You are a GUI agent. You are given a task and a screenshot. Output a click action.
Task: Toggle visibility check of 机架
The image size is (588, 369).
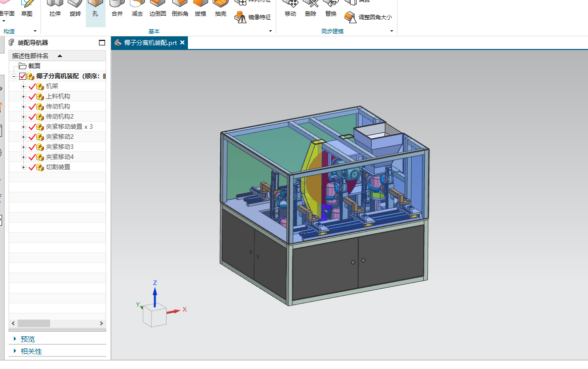[x=32, y=86]
